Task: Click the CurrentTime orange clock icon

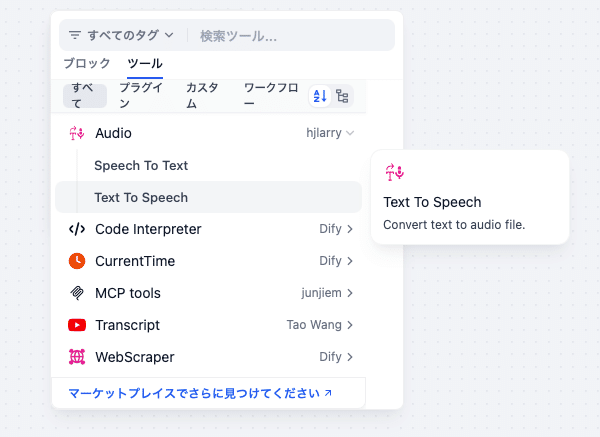Action: (x=77, y=261)
